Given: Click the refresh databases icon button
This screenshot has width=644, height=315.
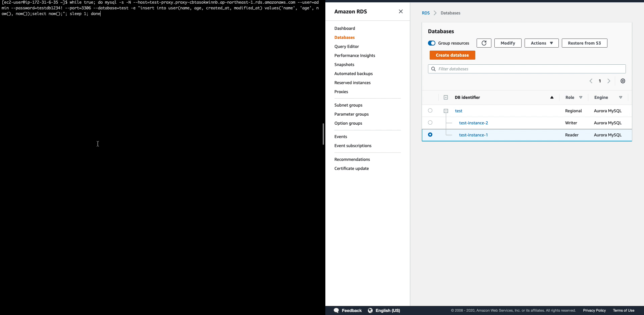Looking at the screenshot, I should click(484, 43).
